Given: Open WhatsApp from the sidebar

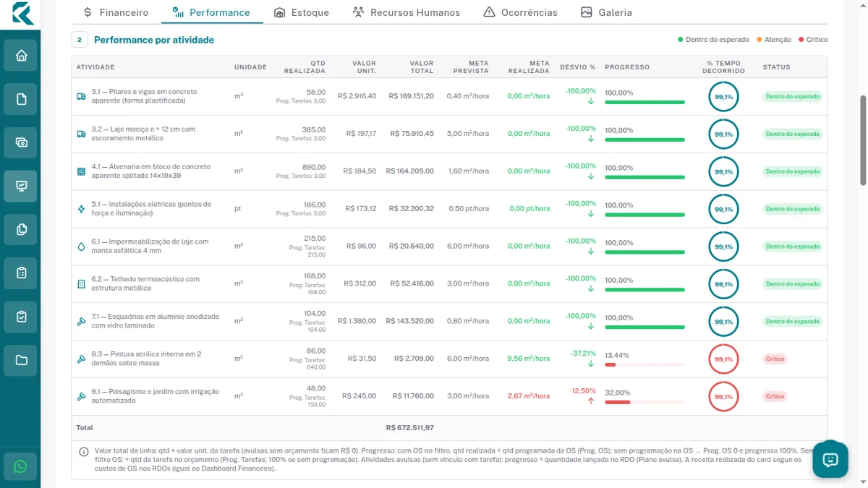Looking at the screenshot, I should 20,466.
